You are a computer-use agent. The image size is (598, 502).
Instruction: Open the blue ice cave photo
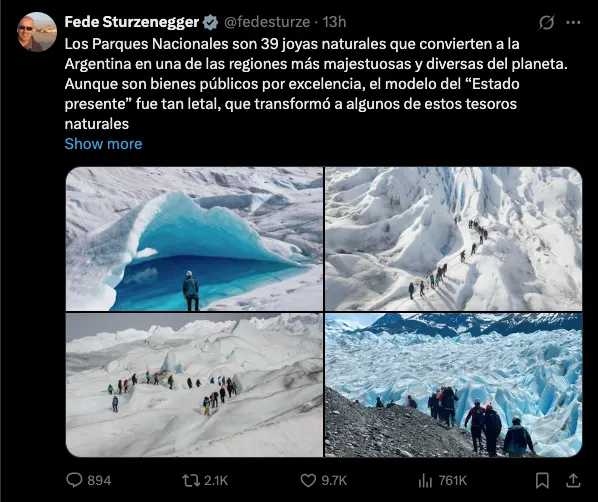coord(195,239)
